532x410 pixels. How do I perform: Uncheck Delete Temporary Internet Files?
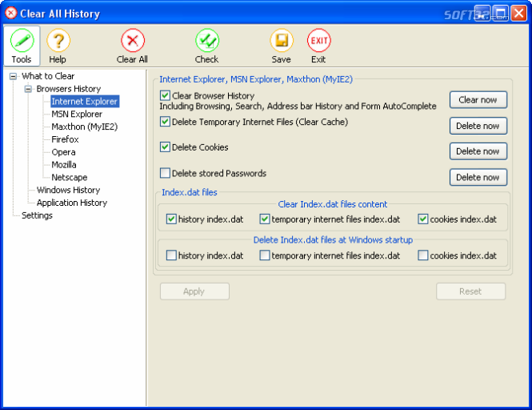tap(165, 122)
